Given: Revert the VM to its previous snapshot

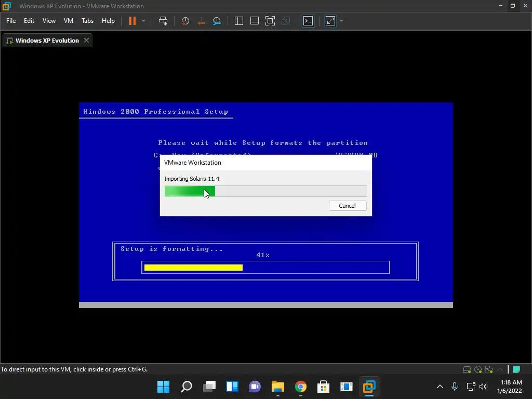Looking at the screenshot, I should click(201, 21).
